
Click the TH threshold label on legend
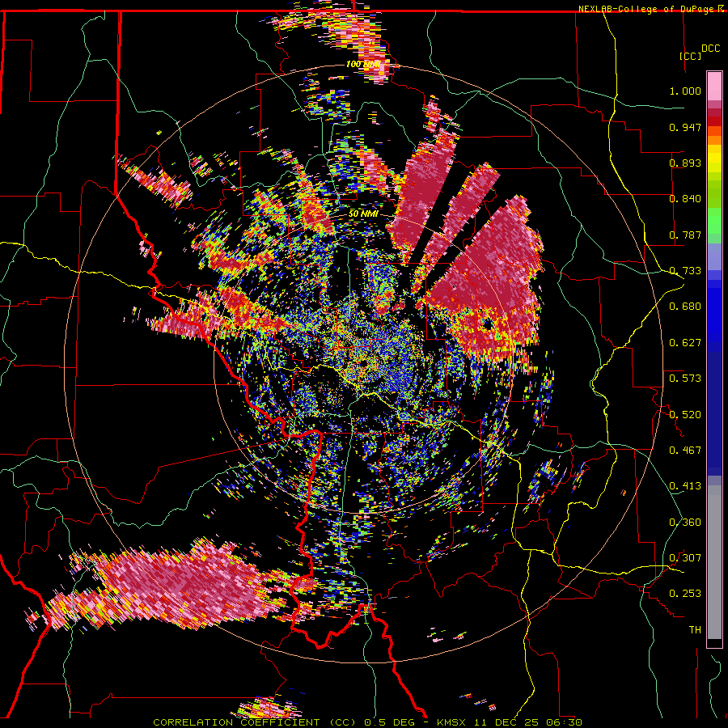[695, 630]
